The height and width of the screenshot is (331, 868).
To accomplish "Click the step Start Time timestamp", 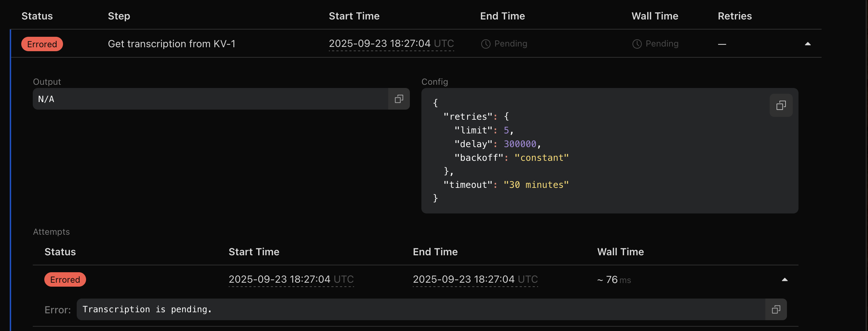I will (391, 44).
